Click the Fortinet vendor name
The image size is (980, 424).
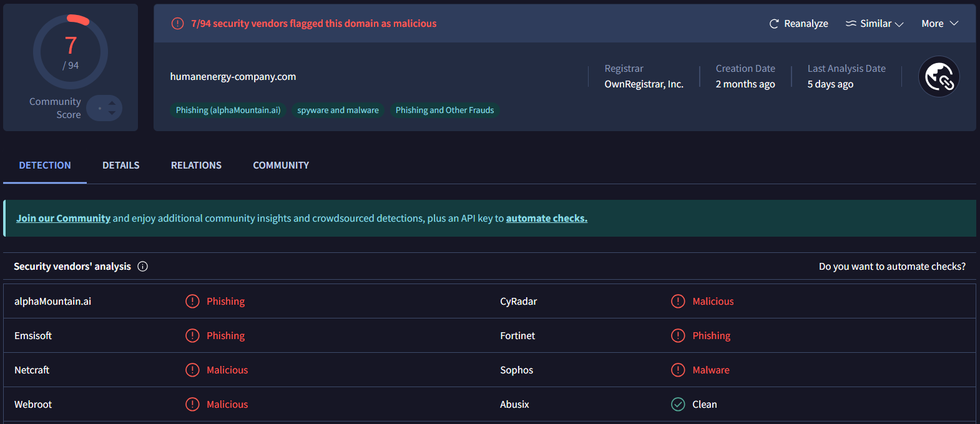pyautogui.click(x=517, y=336)
